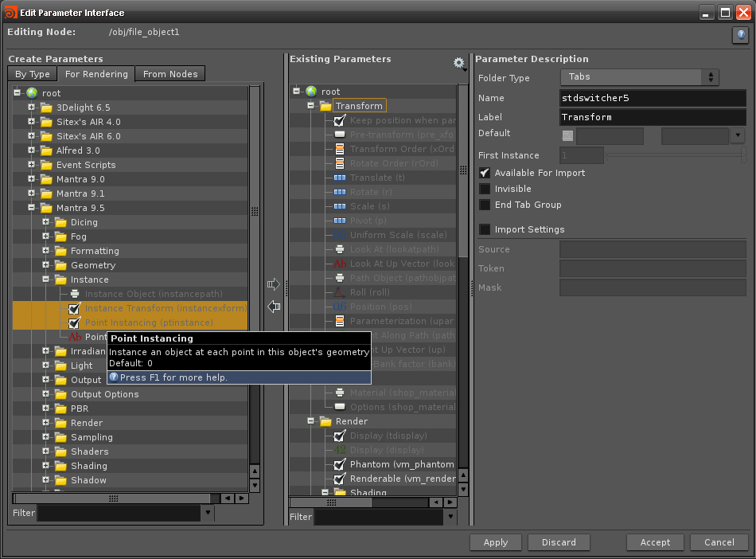This screenshot has width=756, height=559.
Task: Collapse the Instance folder
Action: (x=46, y=279)
